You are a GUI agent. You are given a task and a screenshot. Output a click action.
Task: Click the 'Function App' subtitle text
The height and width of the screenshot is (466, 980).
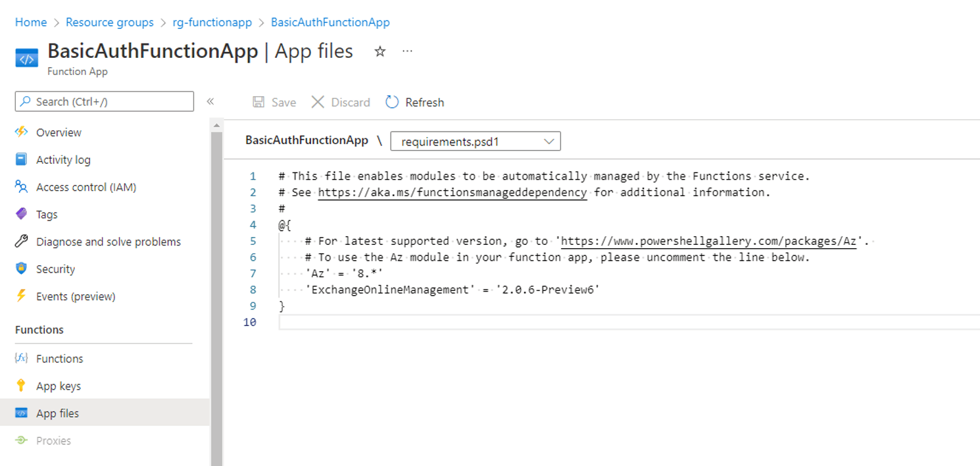pyautogui.click(x=78, y=72)
